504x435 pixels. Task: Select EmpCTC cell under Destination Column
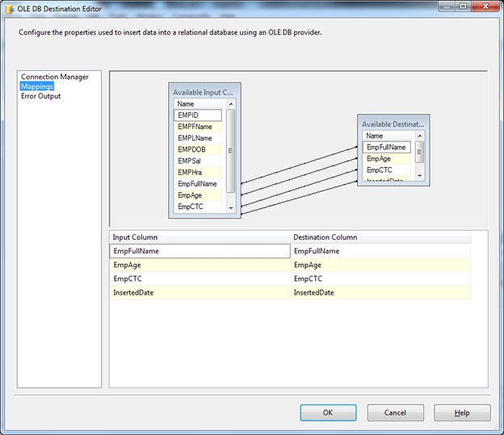380,279
